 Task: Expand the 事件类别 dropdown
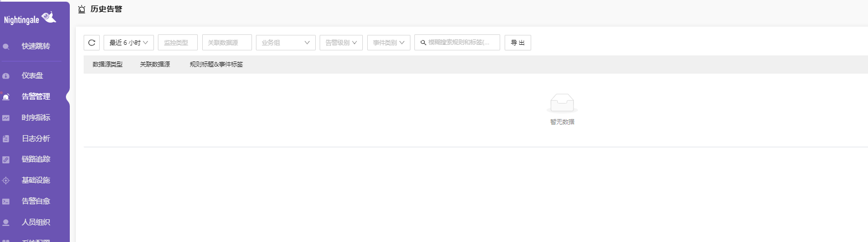(389, 43)
